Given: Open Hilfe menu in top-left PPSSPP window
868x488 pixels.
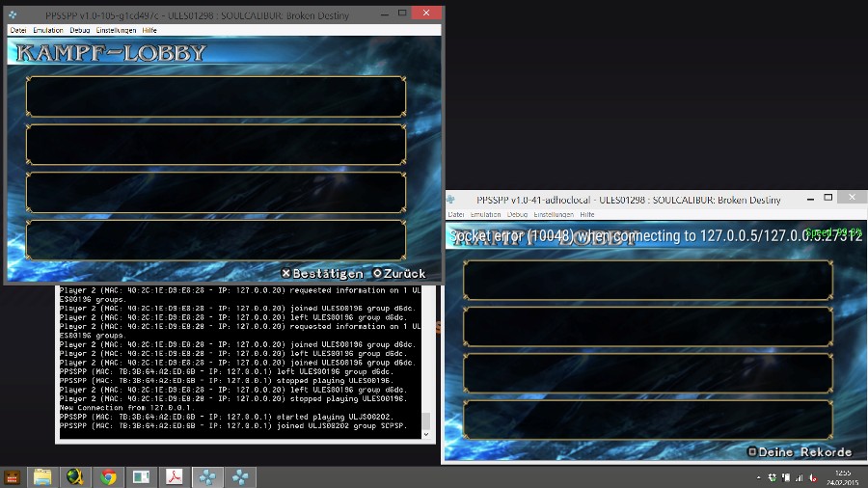Looking at the screenshot, I should point(150,31).
